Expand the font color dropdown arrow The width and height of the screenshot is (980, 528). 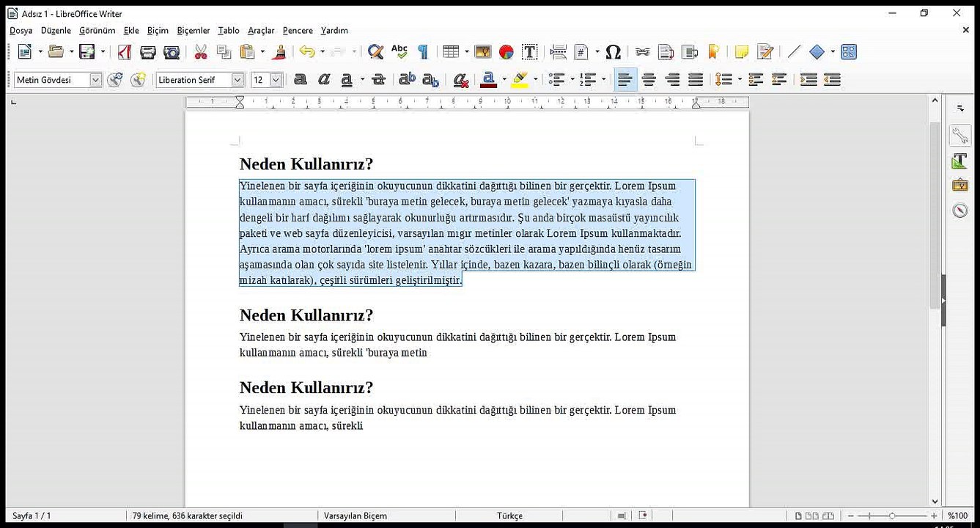pos(504,79)
